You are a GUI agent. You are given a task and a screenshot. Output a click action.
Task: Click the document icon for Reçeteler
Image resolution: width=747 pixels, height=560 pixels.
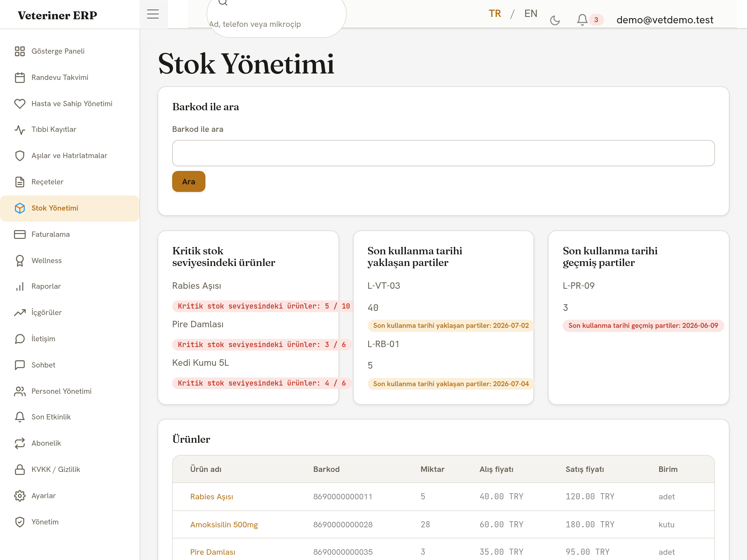20,182
